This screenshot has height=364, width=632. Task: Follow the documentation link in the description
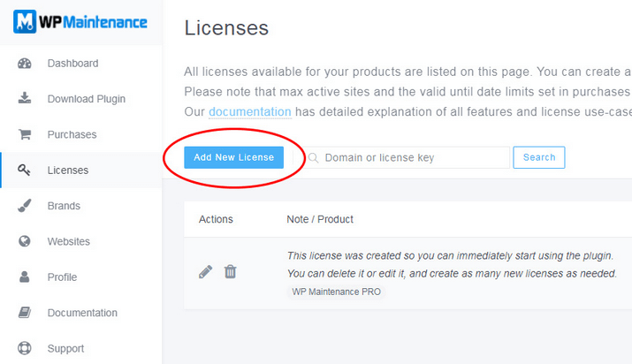click(250, 111)
